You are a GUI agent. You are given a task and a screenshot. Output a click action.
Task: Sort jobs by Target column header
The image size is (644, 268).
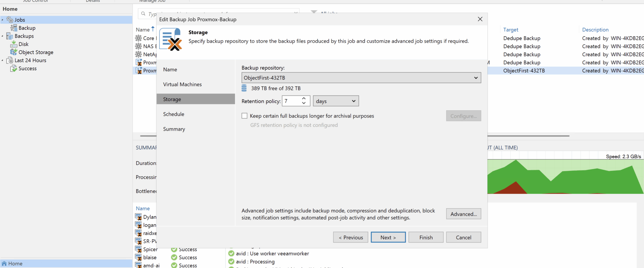tap(511, 29)
